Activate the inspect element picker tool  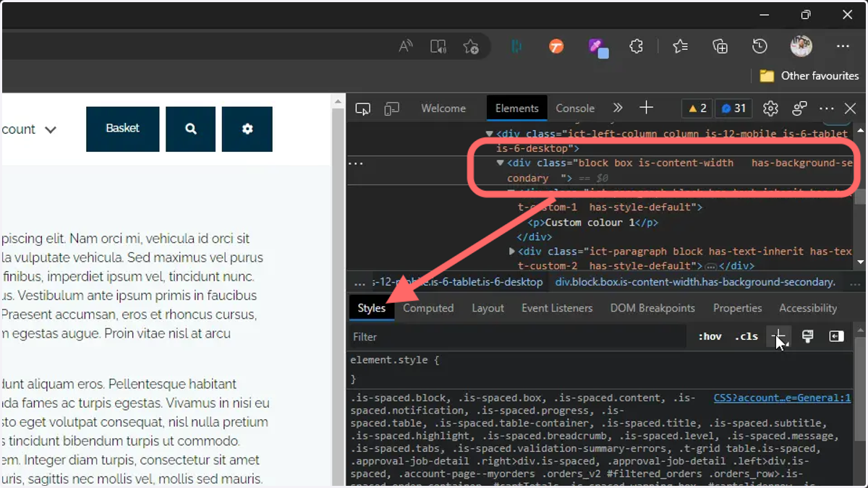(x=363, y=108)
